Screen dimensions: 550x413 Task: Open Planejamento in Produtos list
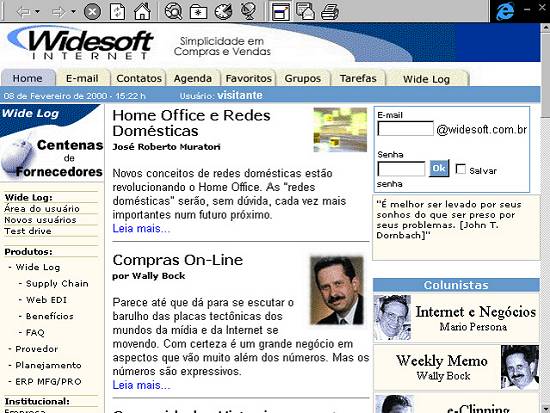point(48,365)
